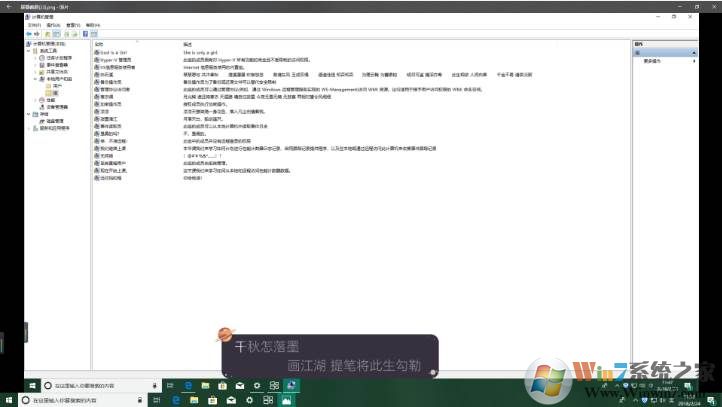Viewport: 722px width, 407px height.
Task: Click the lyric line 千秋怎落墨
Action: click(x=267, y=347)
